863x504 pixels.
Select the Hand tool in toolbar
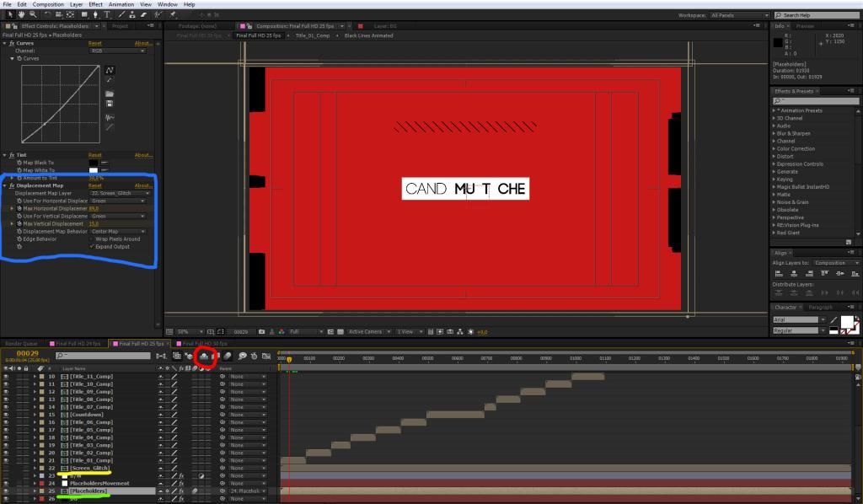pyautogui.click(x=21, y=14)
